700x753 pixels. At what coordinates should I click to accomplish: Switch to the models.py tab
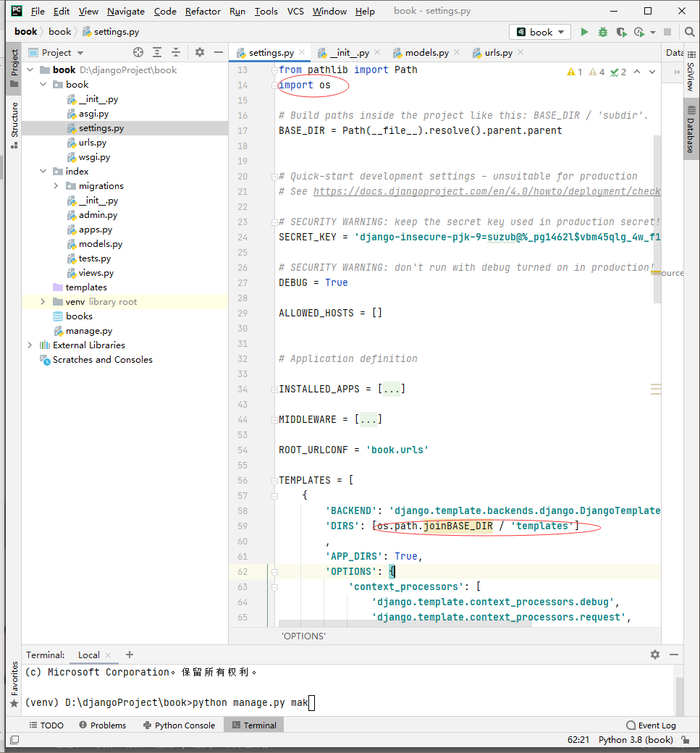click(x=427, y=52)
